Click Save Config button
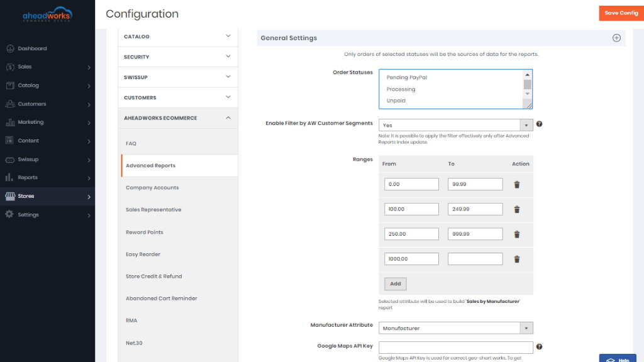This screenshot has width=644, height=362. coord(621,13)
